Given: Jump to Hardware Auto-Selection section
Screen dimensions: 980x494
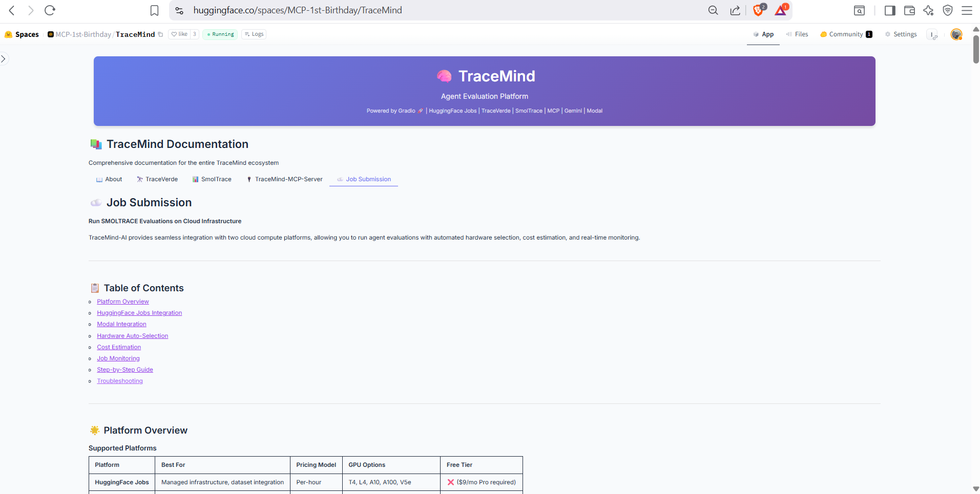Looking at the screenshot, I should click(133, 336).
